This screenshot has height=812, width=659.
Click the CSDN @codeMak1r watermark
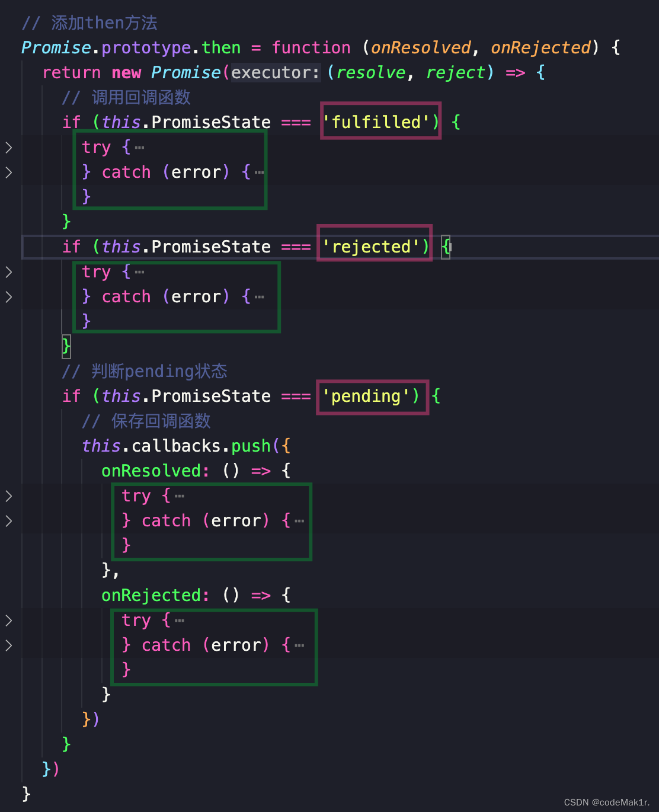(x=606, y=802)
